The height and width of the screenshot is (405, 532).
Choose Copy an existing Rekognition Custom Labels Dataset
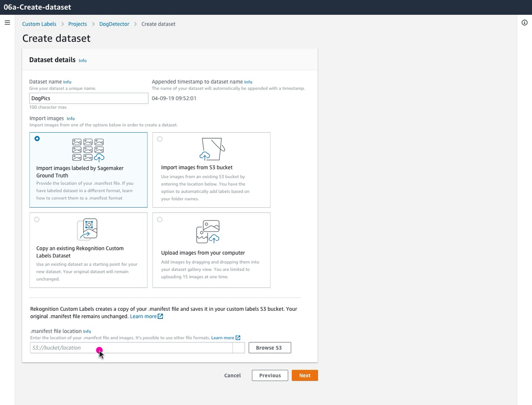(37, 220)
